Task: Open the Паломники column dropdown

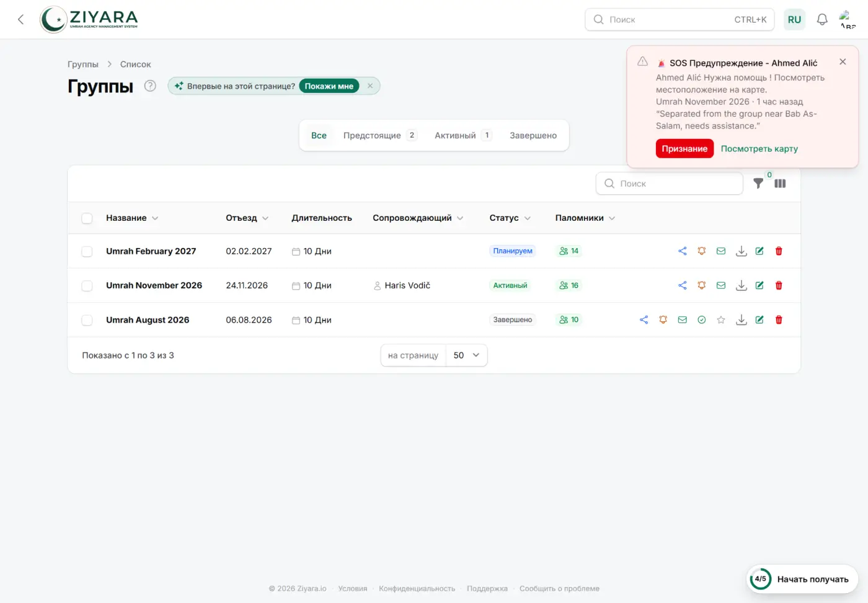Action: [612, 218]
